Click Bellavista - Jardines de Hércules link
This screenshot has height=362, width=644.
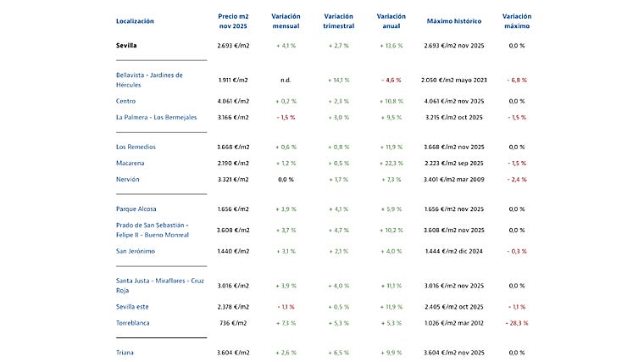click(x=149, y=80)
